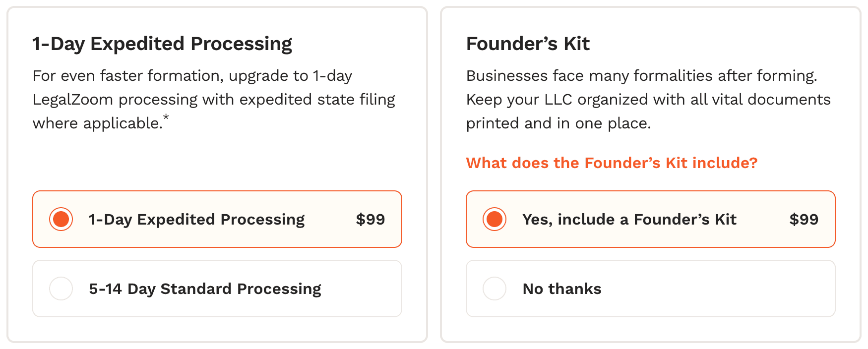
Task: Open What does the Founder's Kit include link
Action: pos(612,163)
